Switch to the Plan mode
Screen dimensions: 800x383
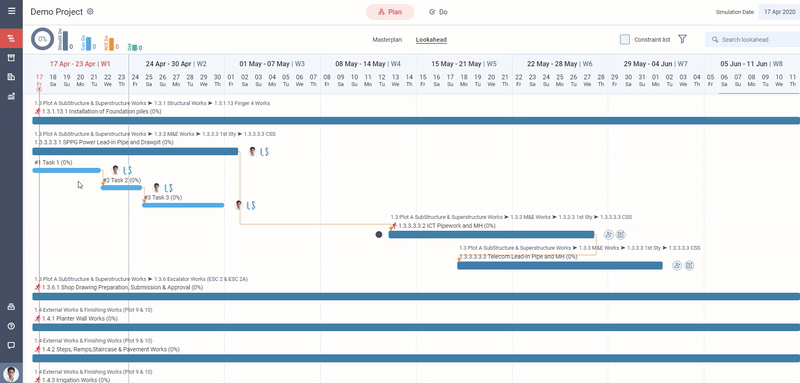[x=390, y=12]
